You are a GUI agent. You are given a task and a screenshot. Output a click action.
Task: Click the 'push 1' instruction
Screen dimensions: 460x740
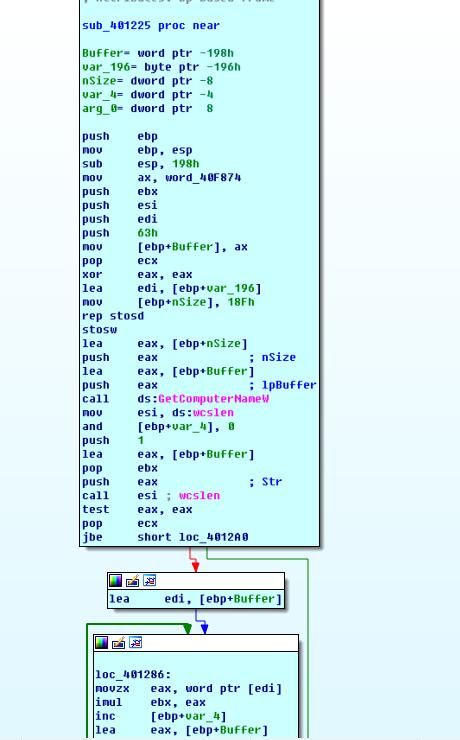tap(113, 440)
